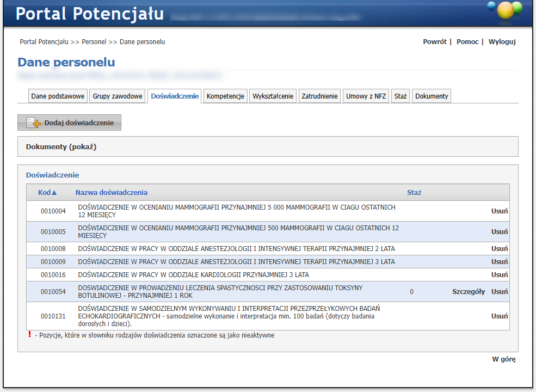
Task: Remove experience 0010004 with Usuń
Action: [500, 211]
